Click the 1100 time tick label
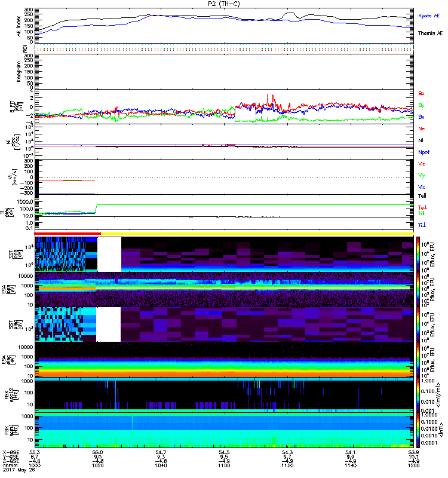Viewport: 448px width, 478px height. [224, 465]
